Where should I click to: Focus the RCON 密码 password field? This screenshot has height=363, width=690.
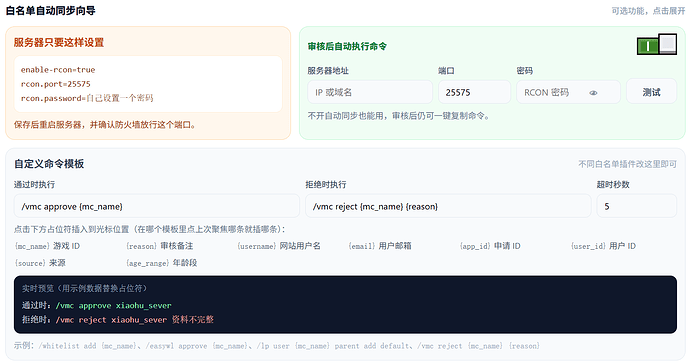568,92
